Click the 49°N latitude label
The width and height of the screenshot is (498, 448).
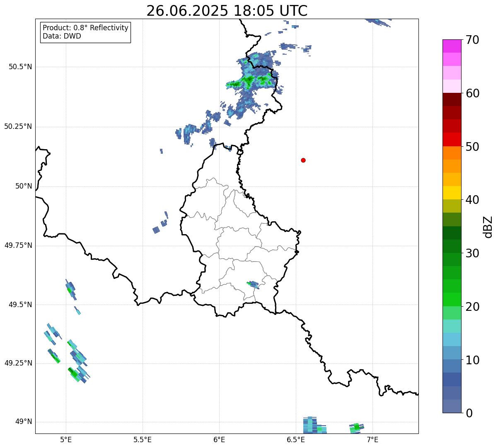(24, 421)
